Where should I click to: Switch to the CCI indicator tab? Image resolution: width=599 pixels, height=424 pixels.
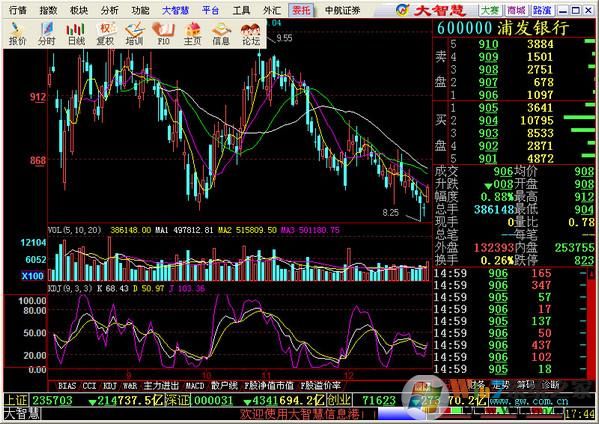[x=90, y=386]
